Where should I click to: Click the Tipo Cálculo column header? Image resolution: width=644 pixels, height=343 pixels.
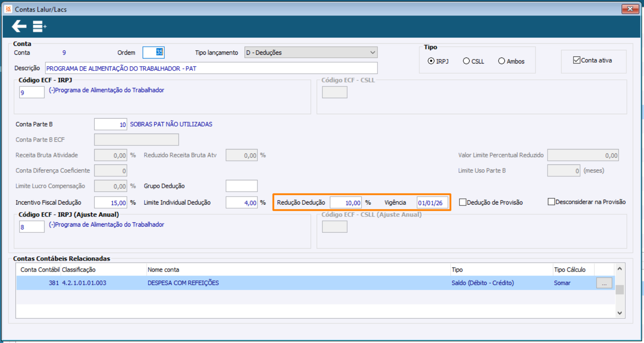tap(574, 269)
